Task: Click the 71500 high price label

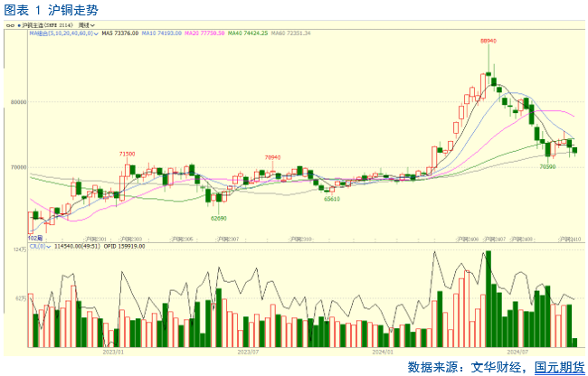Action: coord(128,155)
